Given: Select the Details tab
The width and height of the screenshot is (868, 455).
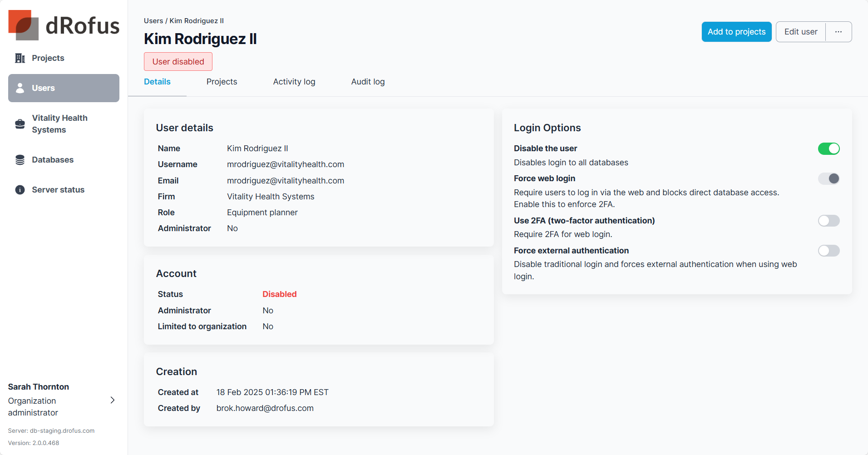Looking at the screenshot, I should click(x=157, y=82).
